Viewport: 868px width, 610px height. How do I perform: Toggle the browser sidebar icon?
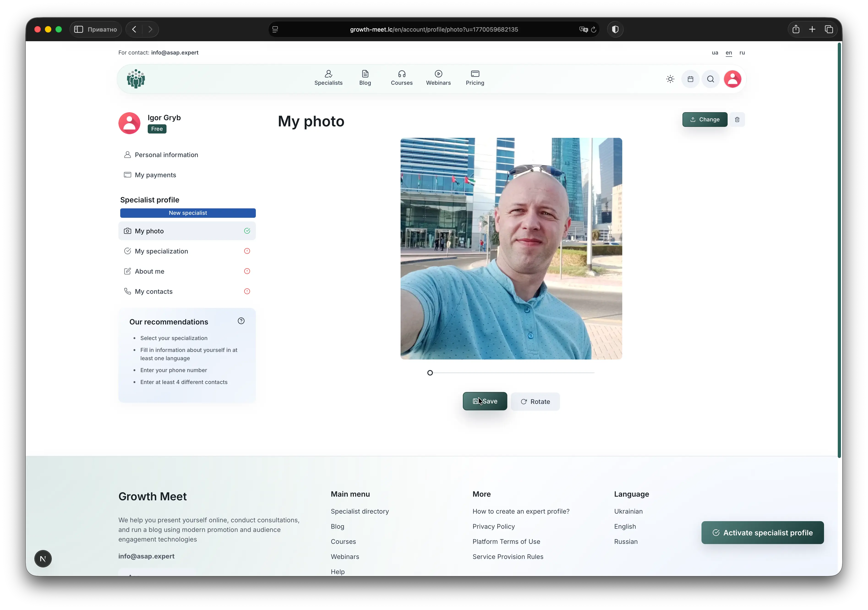(79, 29)
